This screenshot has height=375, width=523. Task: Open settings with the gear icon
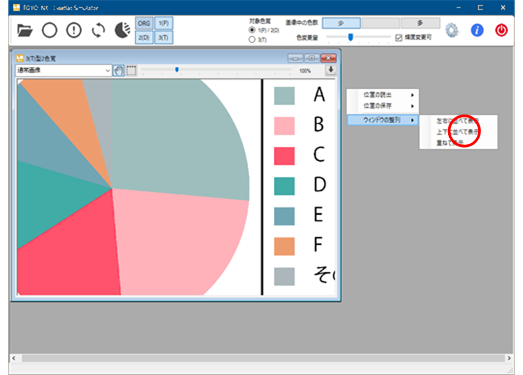[452, 30]
